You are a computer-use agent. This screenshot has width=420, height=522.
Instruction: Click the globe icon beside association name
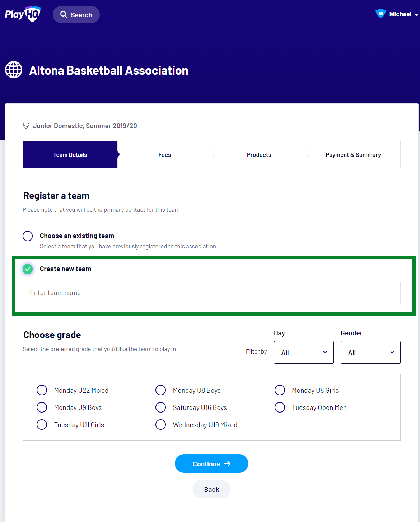(14, 70)
